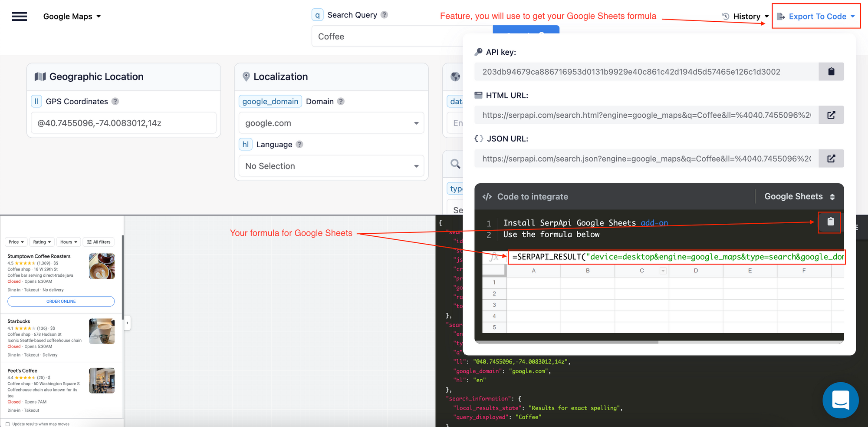
Task: Follow the add-on link in the code
Action: (x=654, y=223)
